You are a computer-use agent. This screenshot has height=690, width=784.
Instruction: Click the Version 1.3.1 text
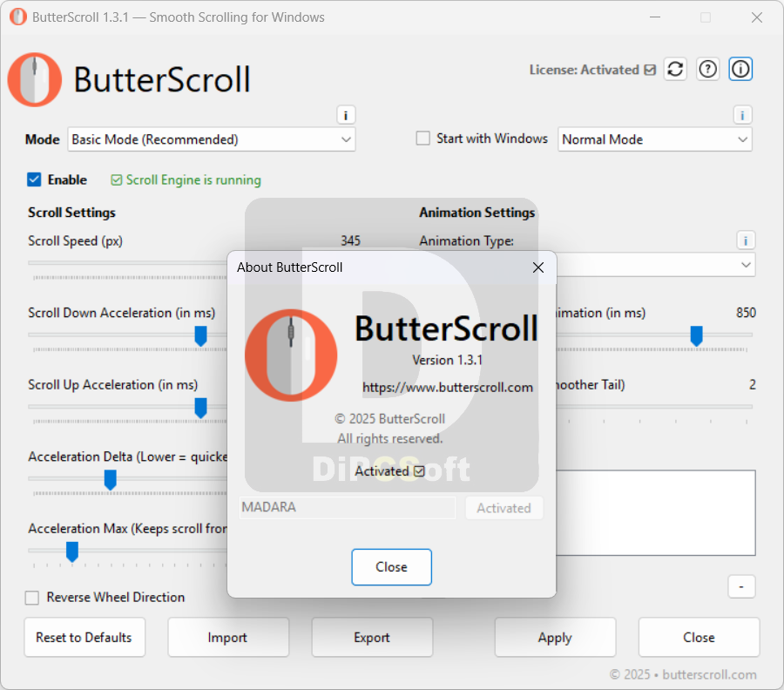coord(448,360)
